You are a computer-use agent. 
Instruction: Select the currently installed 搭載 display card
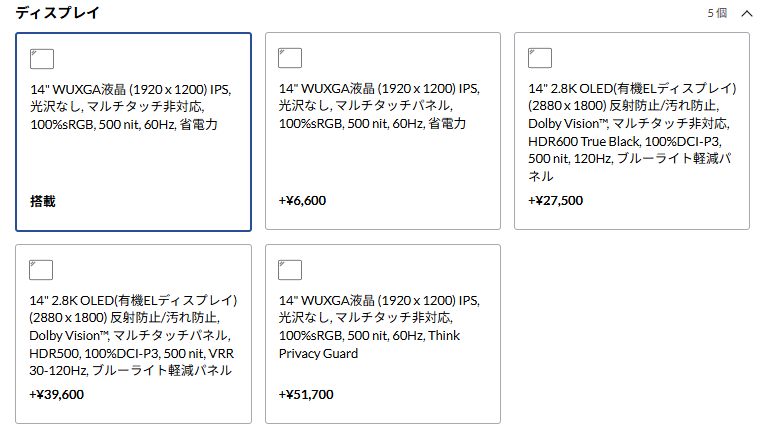(133, 132)
